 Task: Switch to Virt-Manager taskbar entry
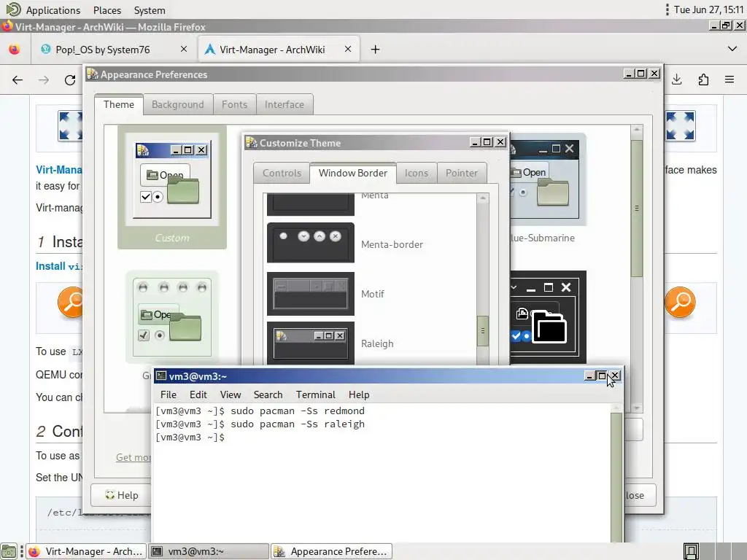(x=86, y=551)
